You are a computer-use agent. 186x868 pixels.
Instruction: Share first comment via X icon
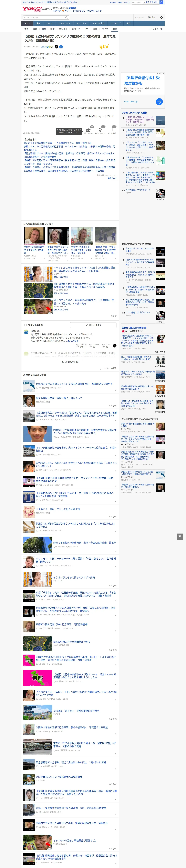coord(114,346)
